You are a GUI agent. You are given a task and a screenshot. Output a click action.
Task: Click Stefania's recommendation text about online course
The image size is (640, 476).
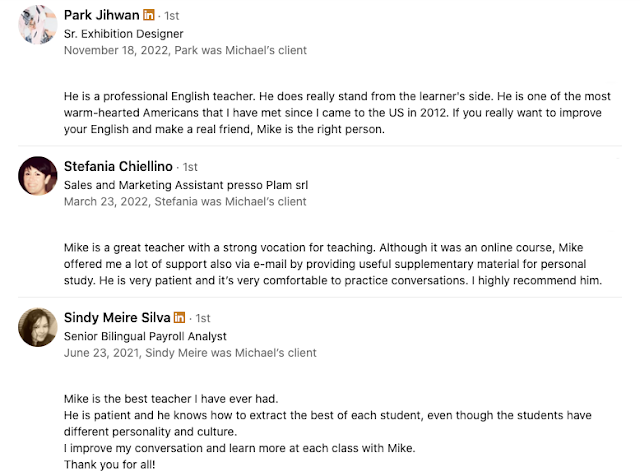[x=333, y=264]
